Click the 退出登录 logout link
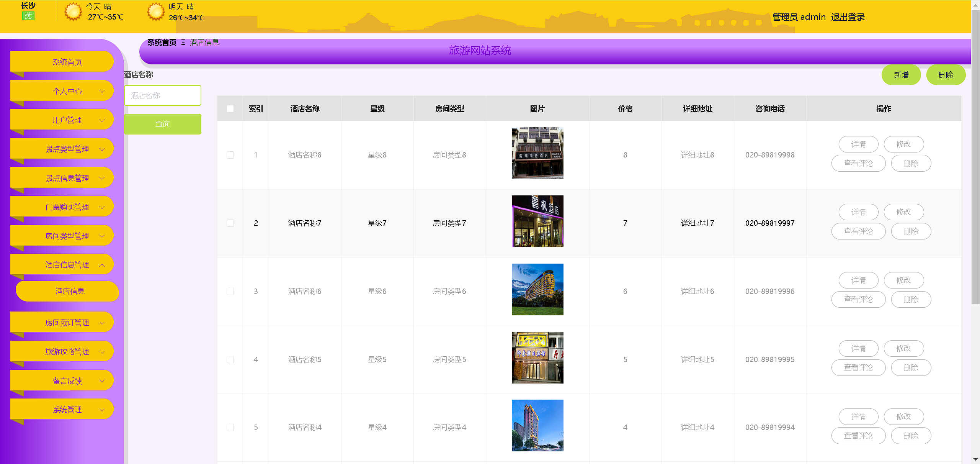 848,17
